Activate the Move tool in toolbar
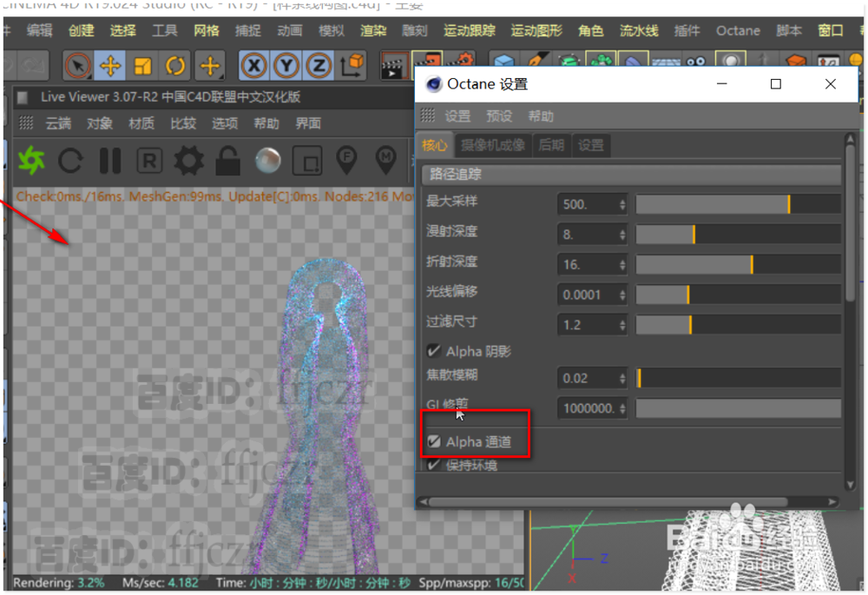The width and height of the screenshot is (868, 595). click(x=110, y=66)
